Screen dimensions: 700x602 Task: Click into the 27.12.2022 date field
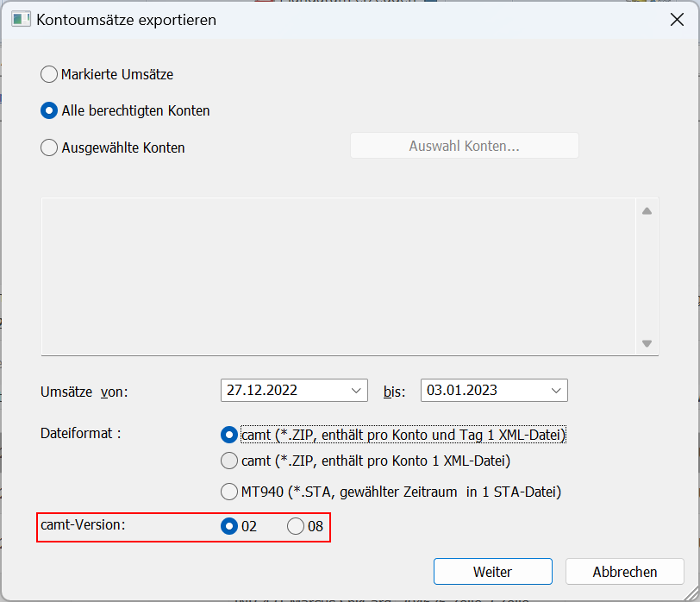click(285, 391)
